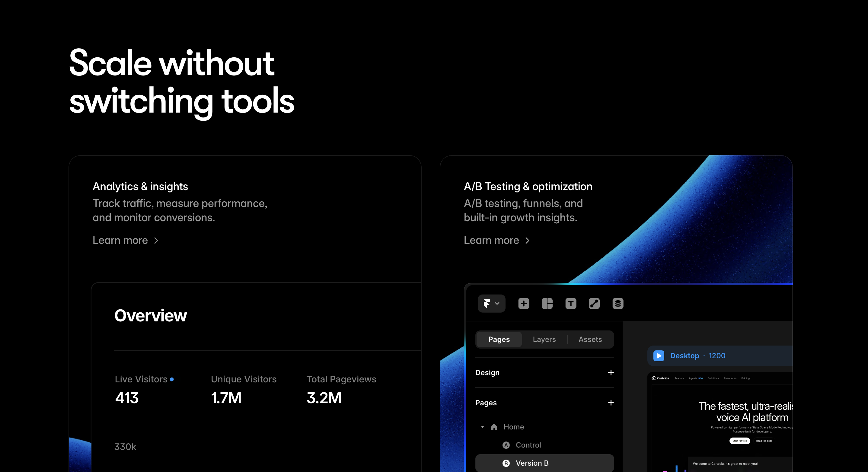This screenshot has height=472, width=868.
Task: Click the Live Visitors status indicator
Action: point(172,379)
